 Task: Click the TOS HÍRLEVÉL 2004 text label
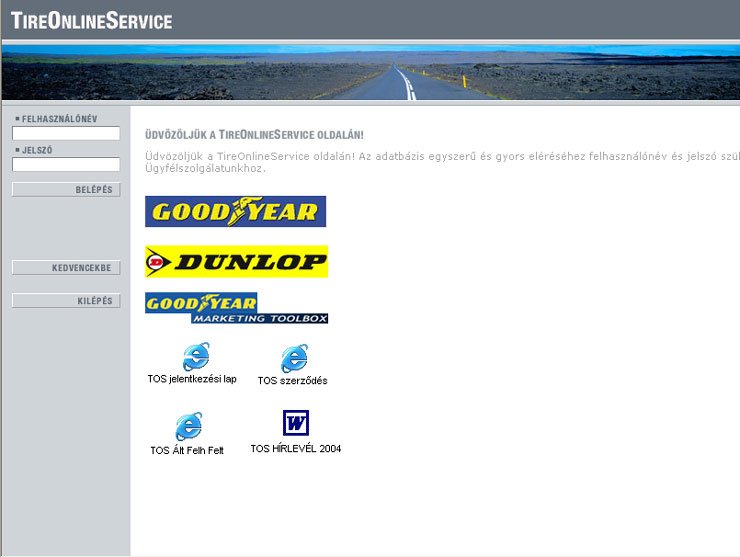pyautogui.click(x=295, y=449)
